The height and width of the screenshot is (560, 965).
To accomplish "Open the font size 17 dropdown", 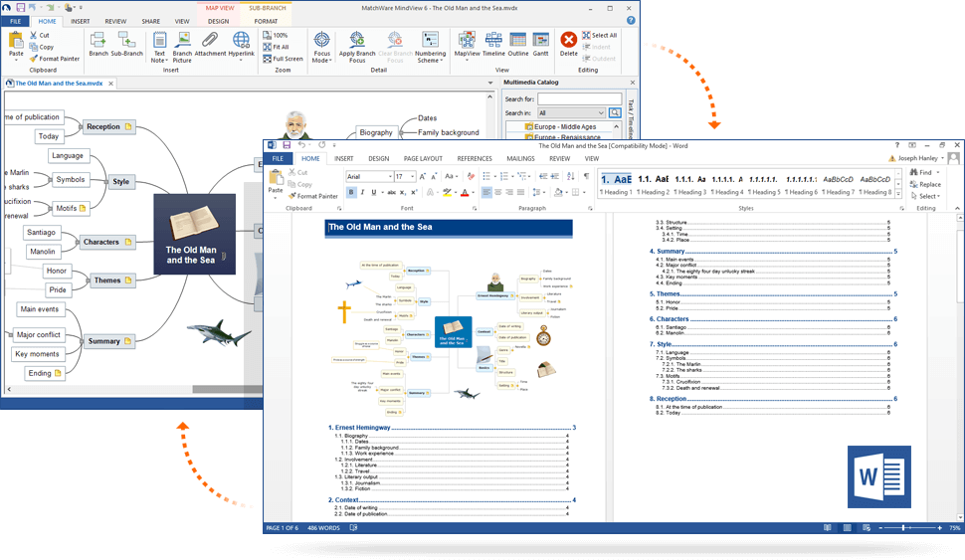I will tap(412, 177).
